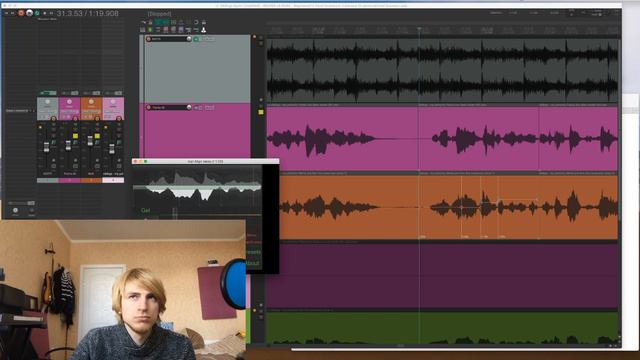Click the orange mixer channel's fader handle

[90, 141]
